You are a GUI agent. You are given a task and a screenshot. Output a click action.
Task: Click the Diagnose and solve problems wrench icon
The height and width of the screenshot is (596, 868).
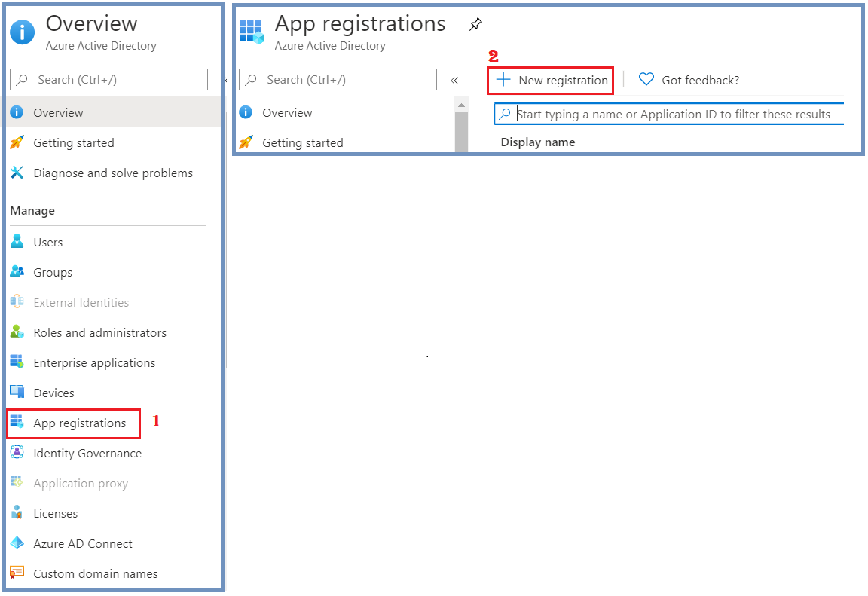17,173
